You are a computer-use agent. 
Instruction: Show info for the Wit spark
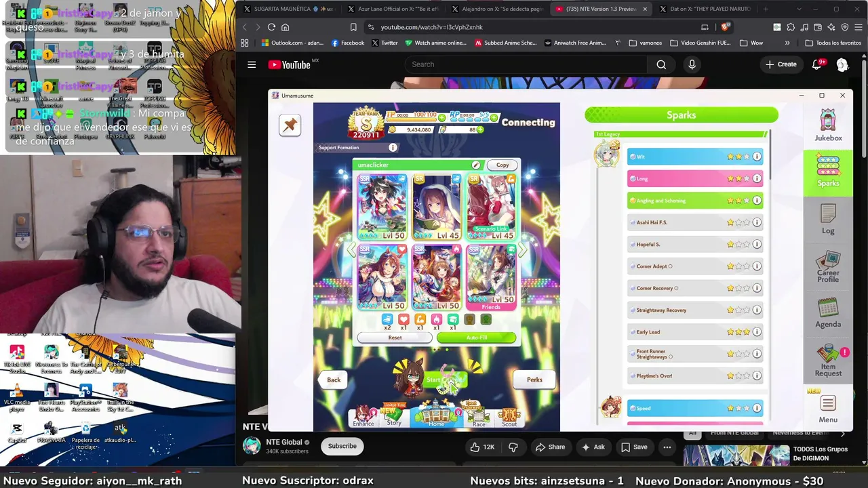tap(757, 157)
